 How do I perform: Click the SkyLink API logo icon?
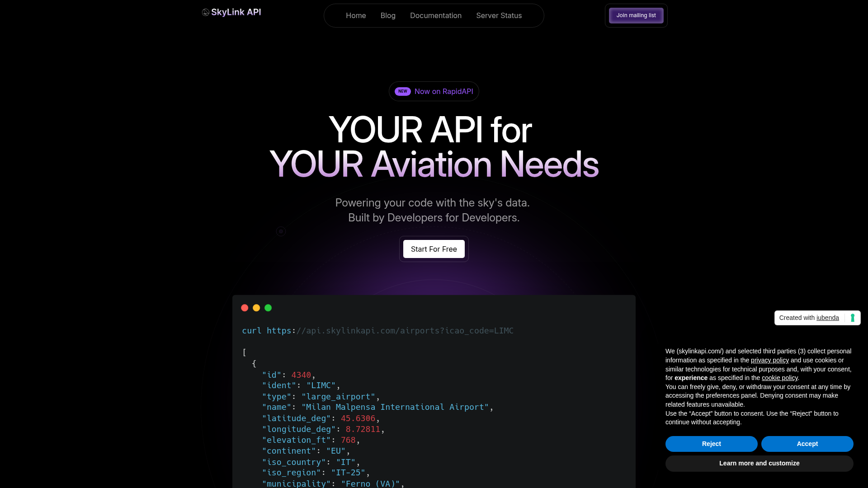206,12
